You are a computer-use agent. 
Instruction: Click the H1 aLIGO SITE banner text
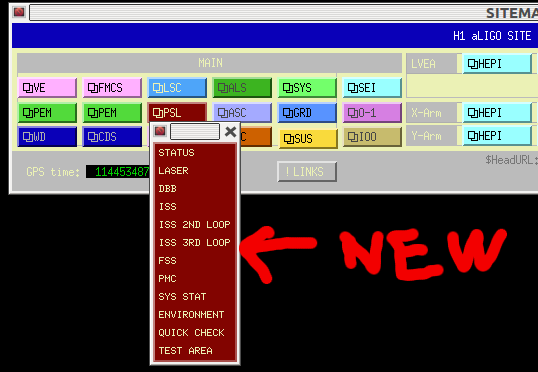pos(492,36)
